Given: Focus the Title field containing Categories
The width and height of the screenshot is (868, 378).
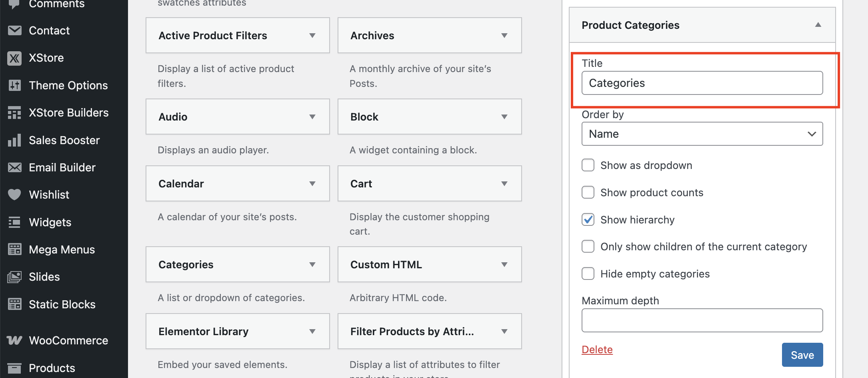Looking at the screenshot, I should pos(702,83).
